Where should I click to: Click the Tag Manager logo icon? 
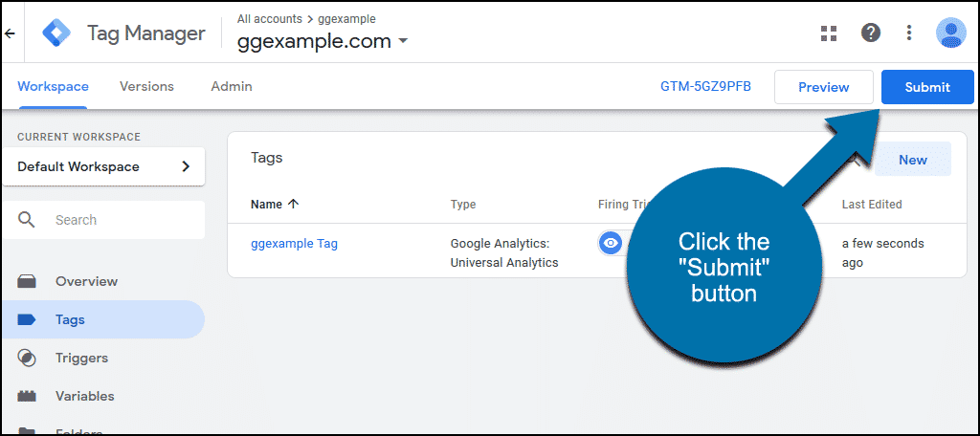(56, 33)
